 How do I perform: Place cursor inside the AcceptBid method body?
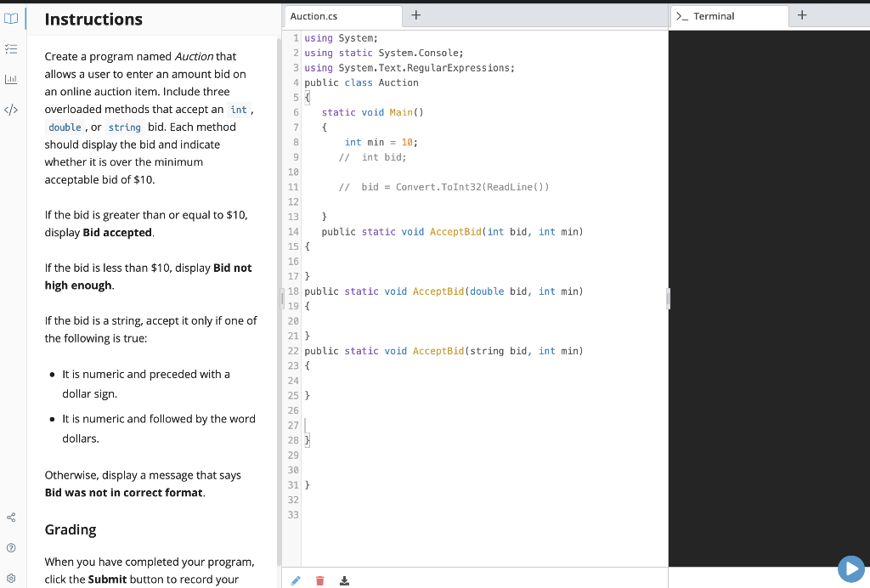pos(357,263)
